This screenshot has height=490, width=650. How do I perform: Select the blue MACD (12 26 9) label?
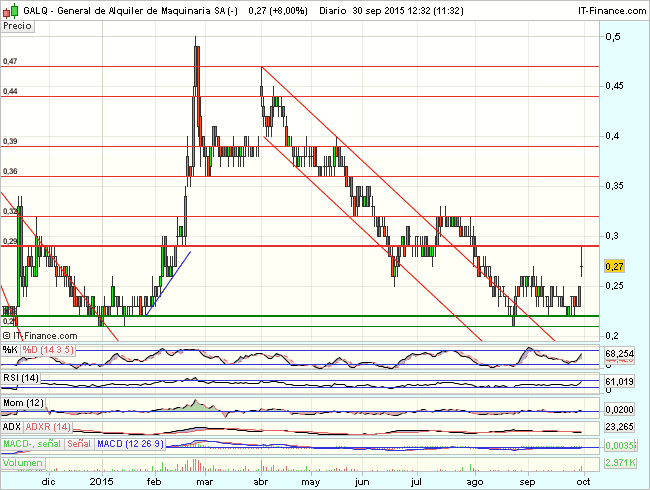(130, 444)
